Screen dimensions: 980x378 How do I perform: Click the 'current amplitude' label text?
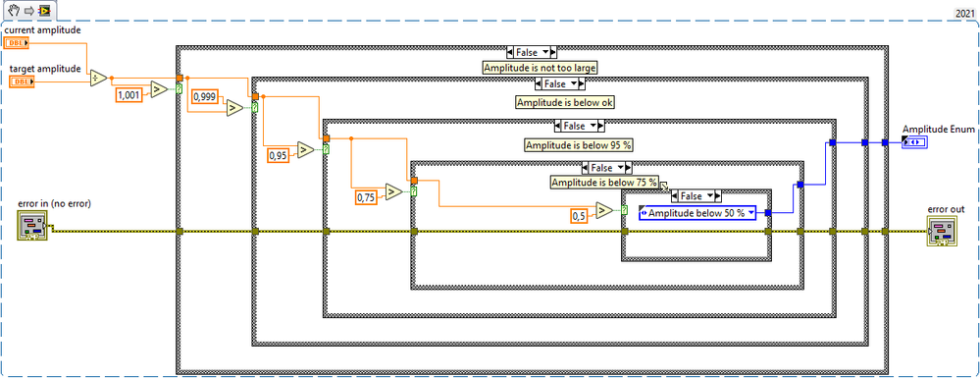(x=42, y=30)
